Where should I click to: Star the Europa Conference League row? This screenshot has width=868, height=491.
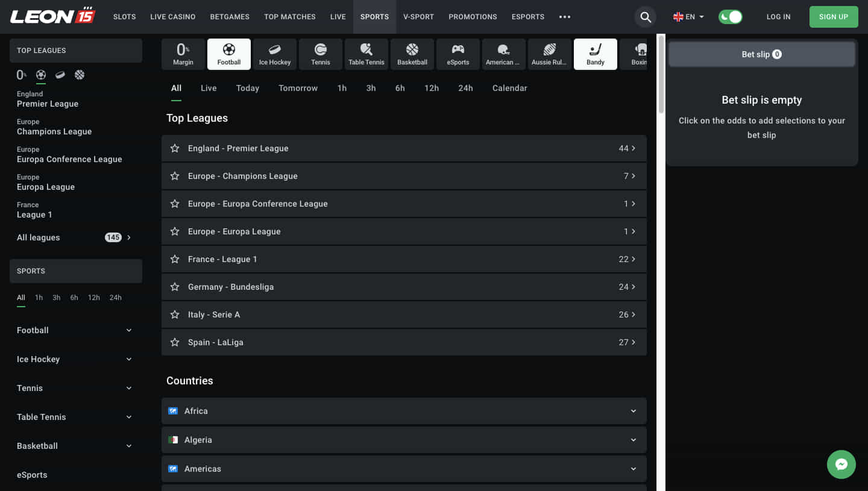coord(175,204)
